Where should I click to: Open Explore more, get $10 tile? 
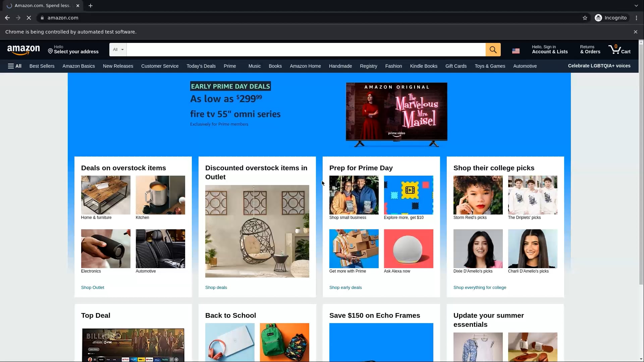[409, 195]
